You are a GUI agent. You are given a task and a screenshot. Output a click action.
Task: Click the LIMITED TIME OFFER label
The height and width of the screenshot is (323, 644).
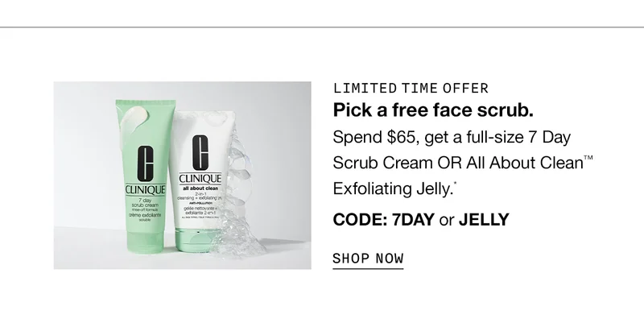pos(411,89)
